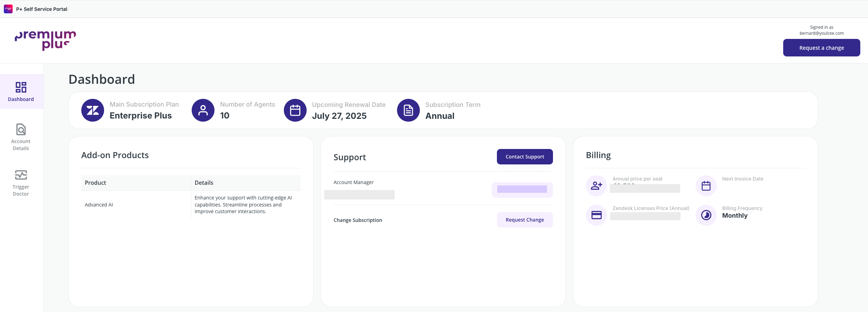Click the Next Invoice Date label
868x312 pixels.
point(743,179)
